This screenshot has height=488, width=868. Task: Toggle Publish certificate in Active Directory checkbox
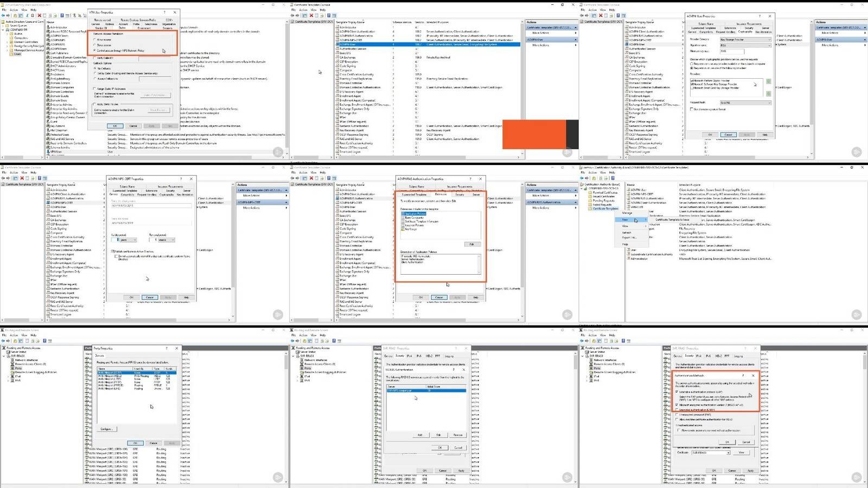pyautogui.click(x=112, y=251)
